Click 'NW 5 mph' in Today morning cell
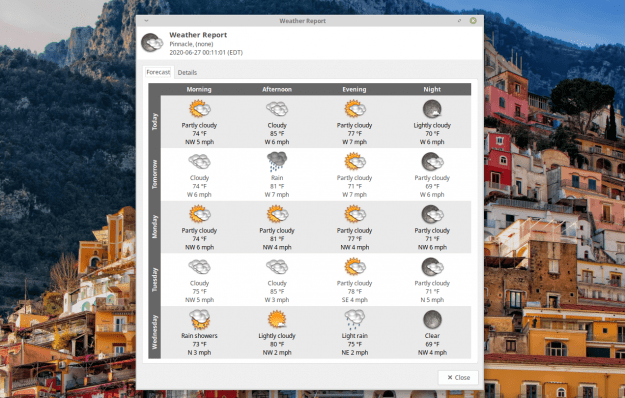Image resolution: width=625 pixels, height=398 pixels. [x=199, y=142]
